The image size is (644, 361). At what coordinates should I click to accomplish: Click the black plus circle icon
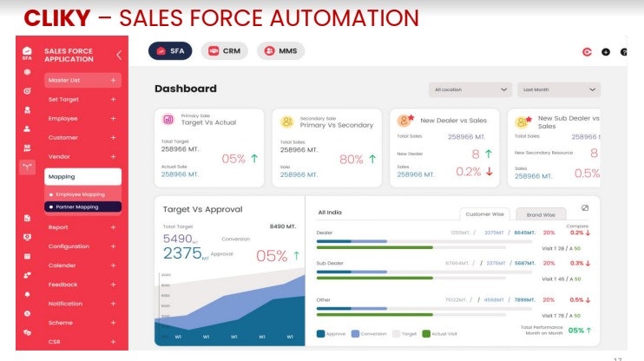(x=606, y=52)
